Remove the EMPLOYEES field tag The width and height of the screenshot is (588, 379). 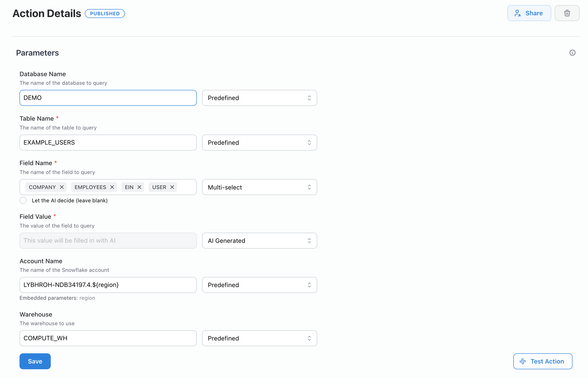coord(112,187)
